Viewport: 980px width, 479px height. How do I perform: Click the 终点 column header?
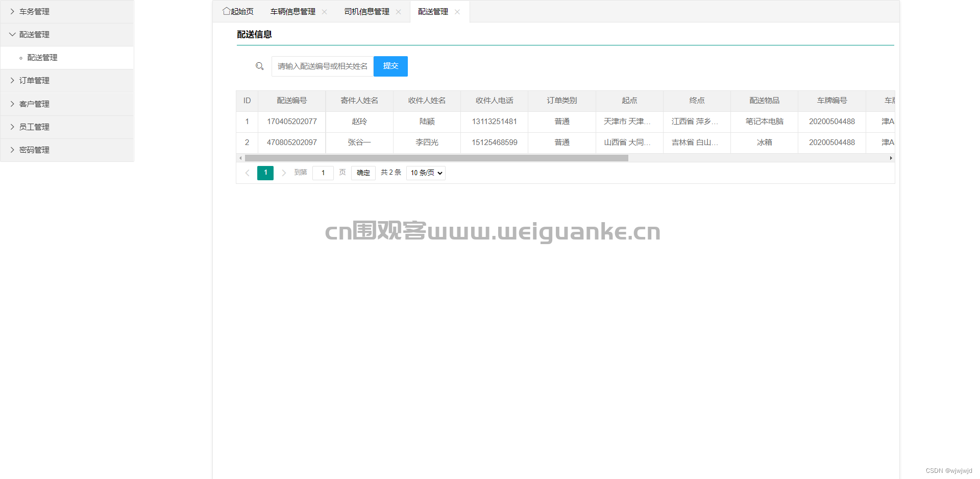697,101
